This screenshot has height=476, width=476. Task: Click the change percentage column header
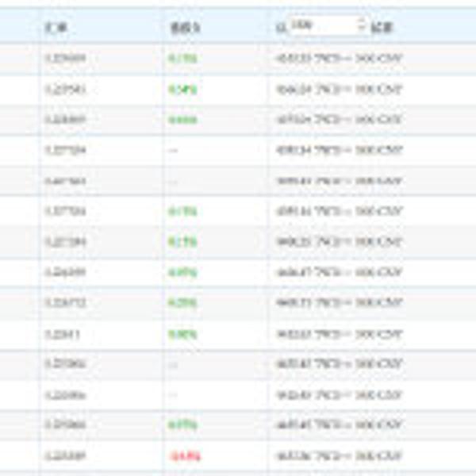pos(184,27)
